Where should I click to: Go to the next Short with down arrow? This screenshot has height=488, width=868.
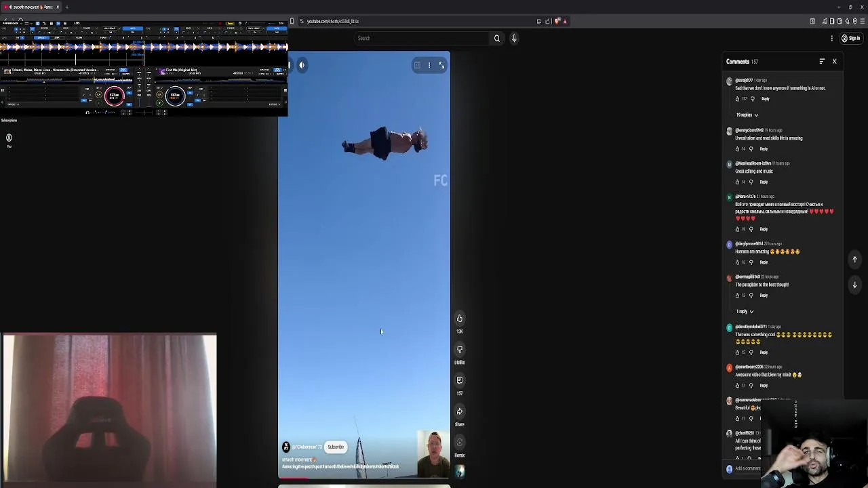click(x=854, y=285)
